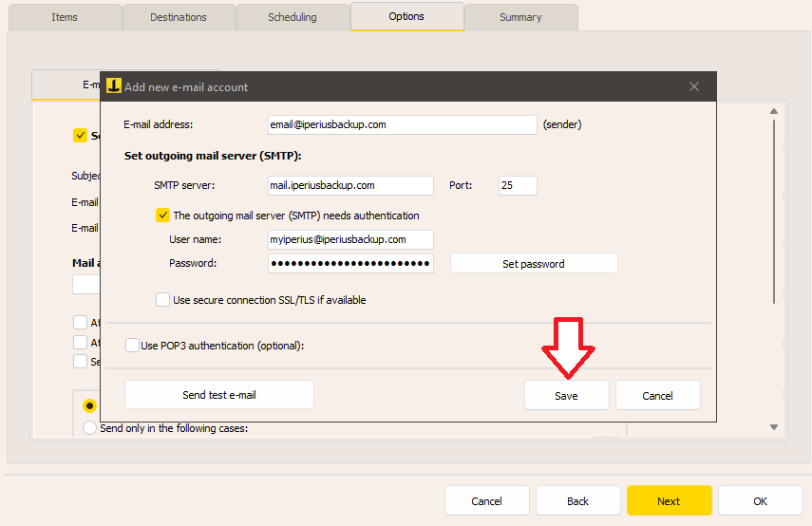Image resolution: width=812 pixels, height=526 pixels.
Task: Select the yellow filled radio button above it
Action: (89, 405)
